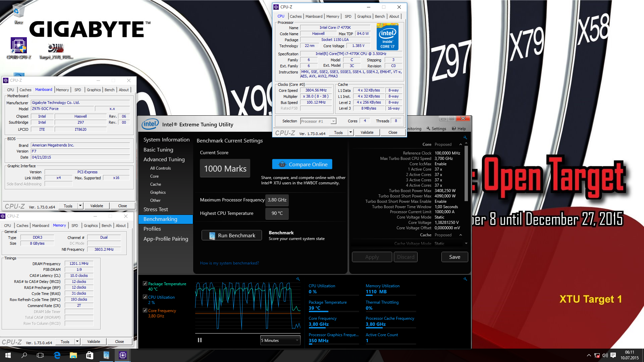Pause the monitoring graph

coord(200,340)
